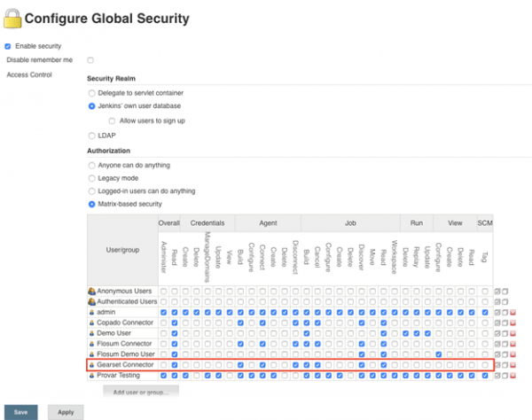Check Credentials Delete for Provar Testing
This screenshot has width=532, height=420.
coord(197,376)
